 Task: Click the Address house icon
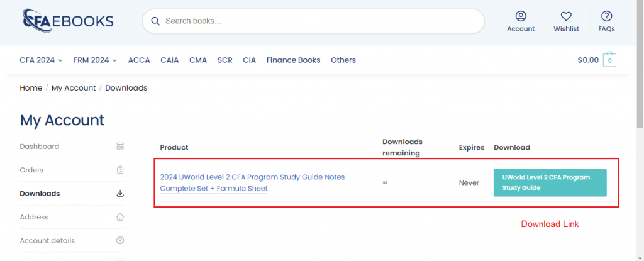(120, 216)
